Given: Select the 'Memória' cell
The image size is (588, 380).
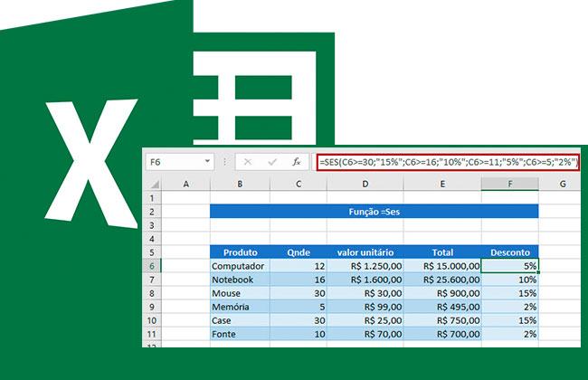Looking at the screenshot, I should [240, 307].
